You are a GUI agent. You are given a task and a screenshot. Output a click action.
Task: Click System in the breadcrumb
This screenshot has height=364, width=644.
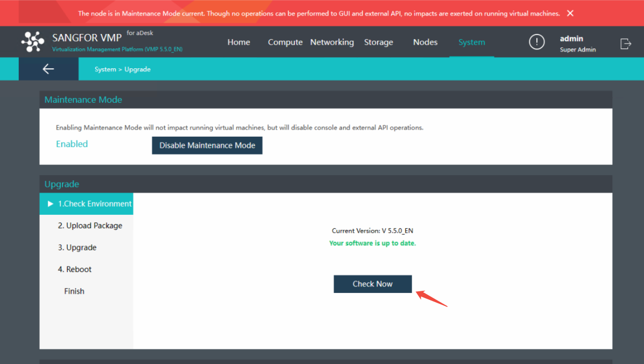[x=105, y=69]
